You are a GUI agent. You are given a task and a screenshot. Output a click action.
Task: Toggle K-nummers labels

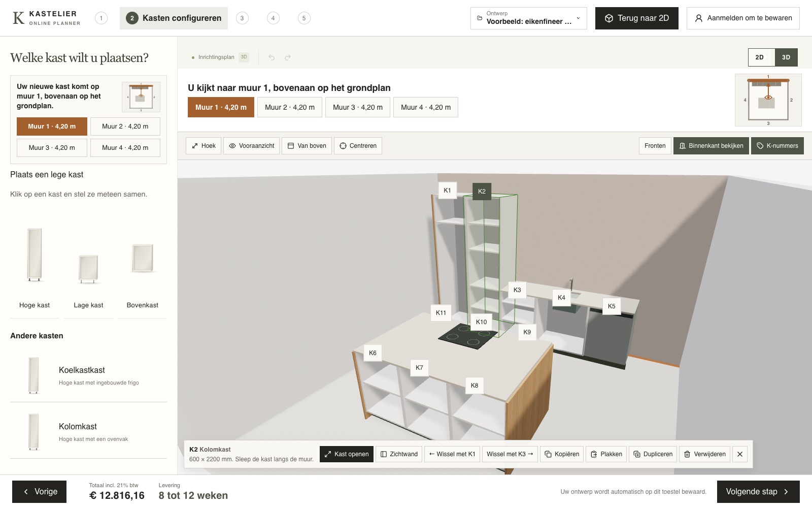pos(777,146)
